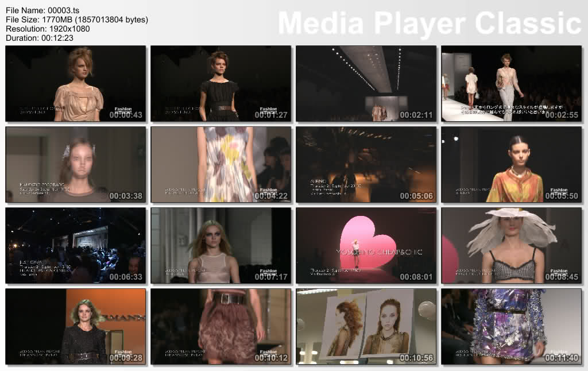Screen dimensions: 588x371
Task: Open the audience crowd thumbnail at 00:06:33
Action: coord(76,246)
